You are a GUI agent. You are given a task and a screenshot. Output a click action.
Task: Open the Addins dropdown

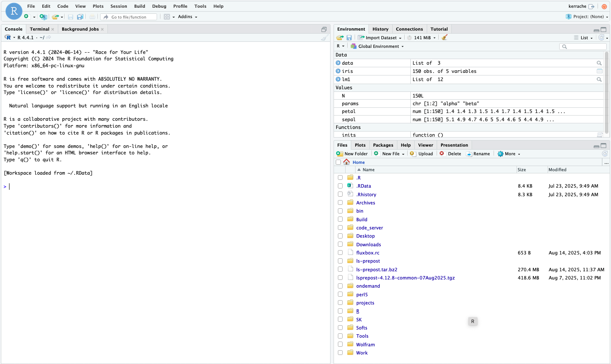coord(188,17)
